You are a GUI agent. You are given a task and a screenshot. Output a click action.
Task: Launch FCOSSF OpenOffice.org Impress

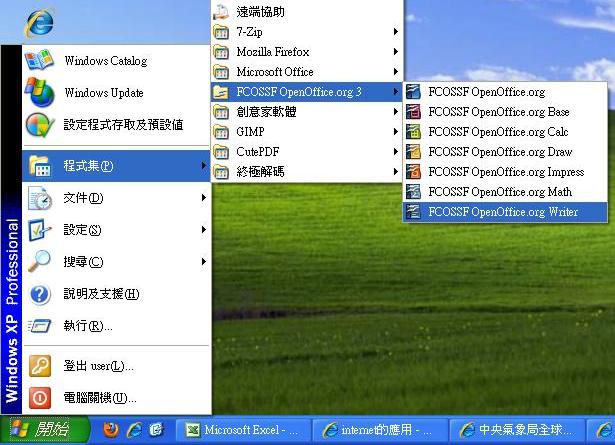(x=505, y=172)
